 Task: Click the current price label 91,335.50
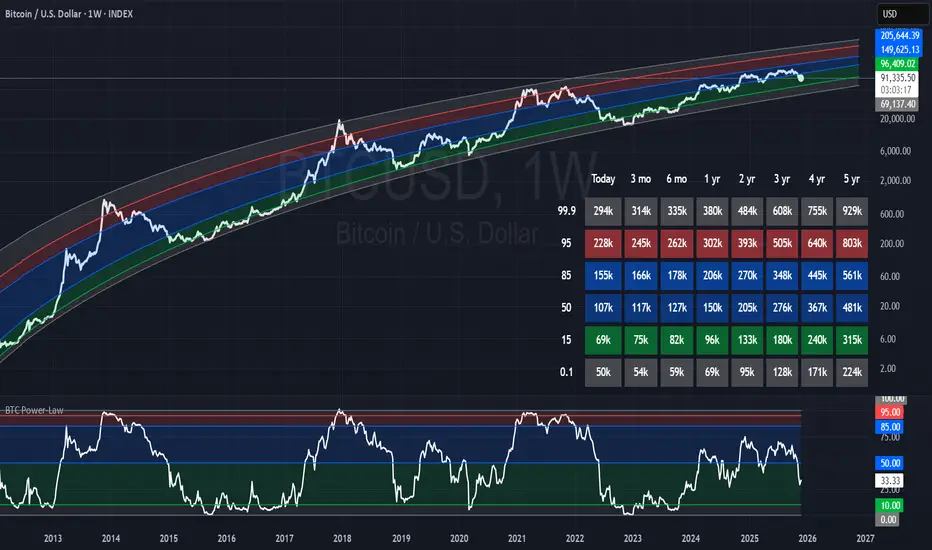(x=897, y=78)
